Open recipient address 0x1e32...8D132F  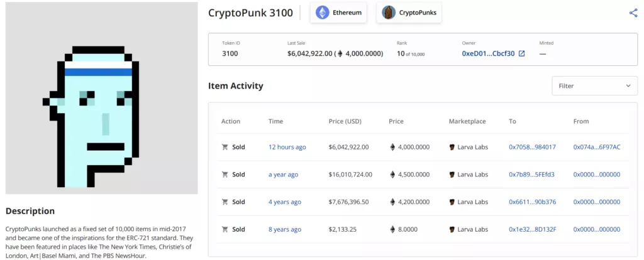click(531, 229)
